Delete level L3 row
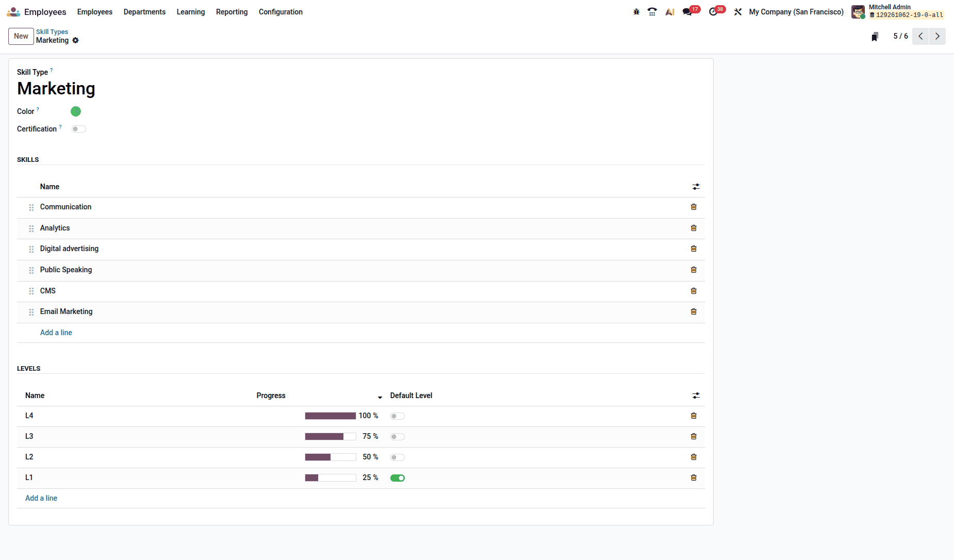Screen dimensions: 954x560 click(x=694, y=436)
